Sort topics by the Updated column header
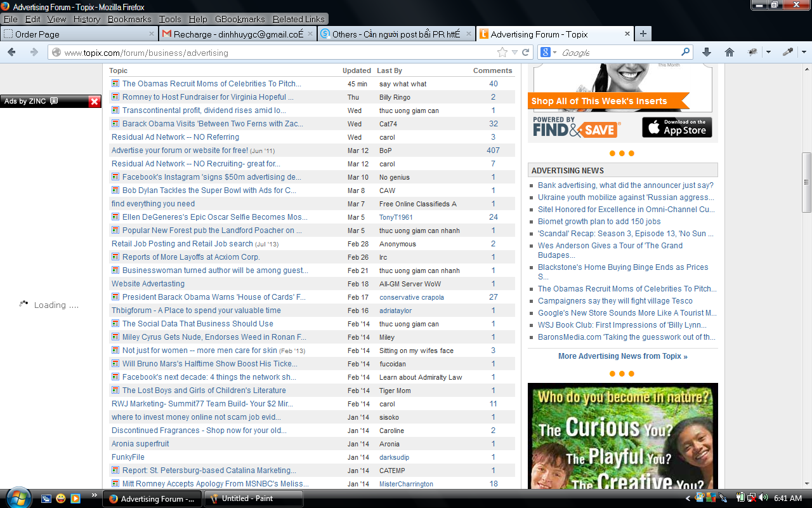 click(x=357, y=70)
